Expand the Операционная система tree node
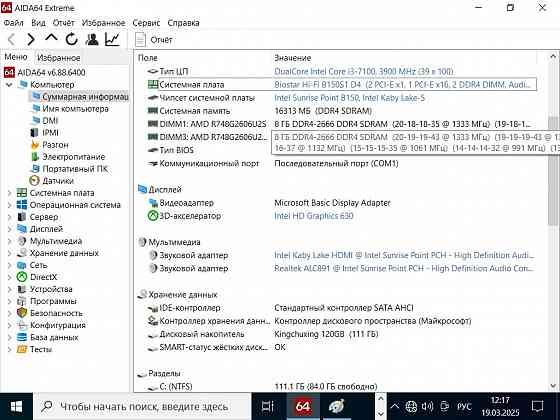Screen dimensions: 560x420 (x=10, y=205)
